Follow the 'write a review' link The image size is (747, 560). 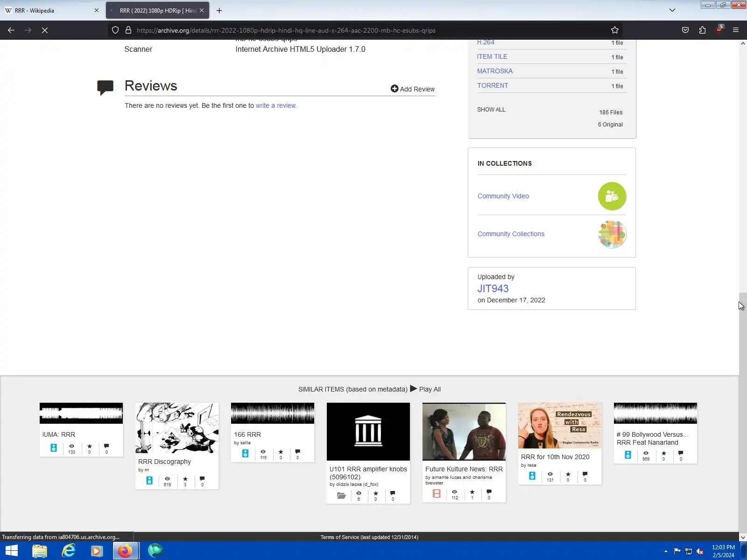(x=276, y=105)
